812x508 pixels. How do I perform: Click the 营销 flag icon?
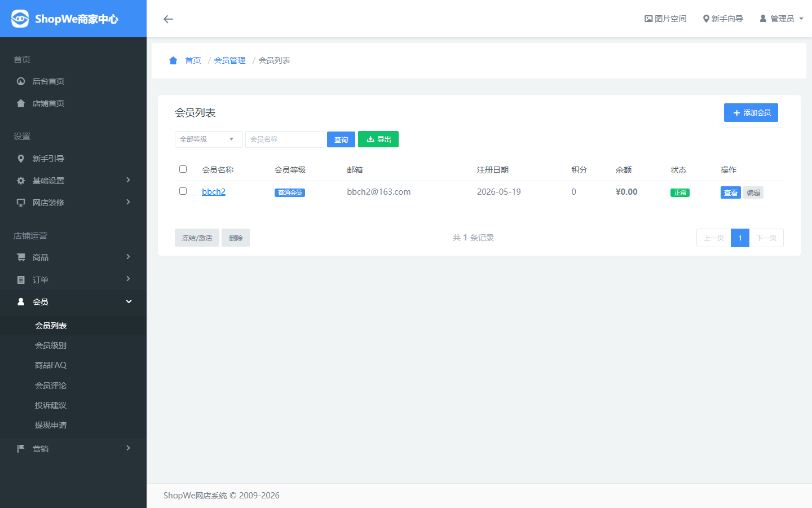coord(21,449)
